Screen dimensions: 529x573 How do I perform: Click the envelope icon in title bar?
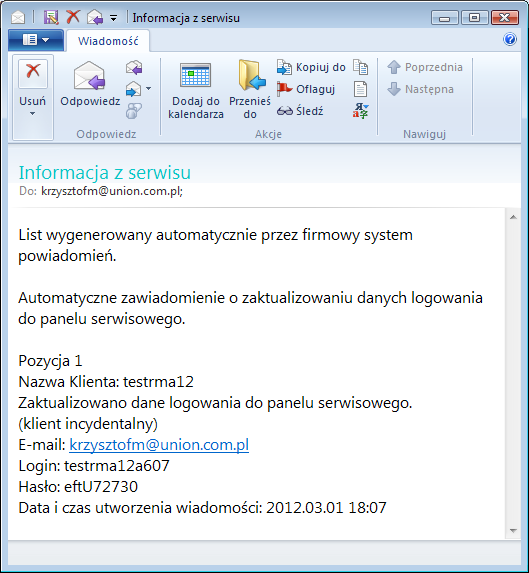[x=18, y=17]
